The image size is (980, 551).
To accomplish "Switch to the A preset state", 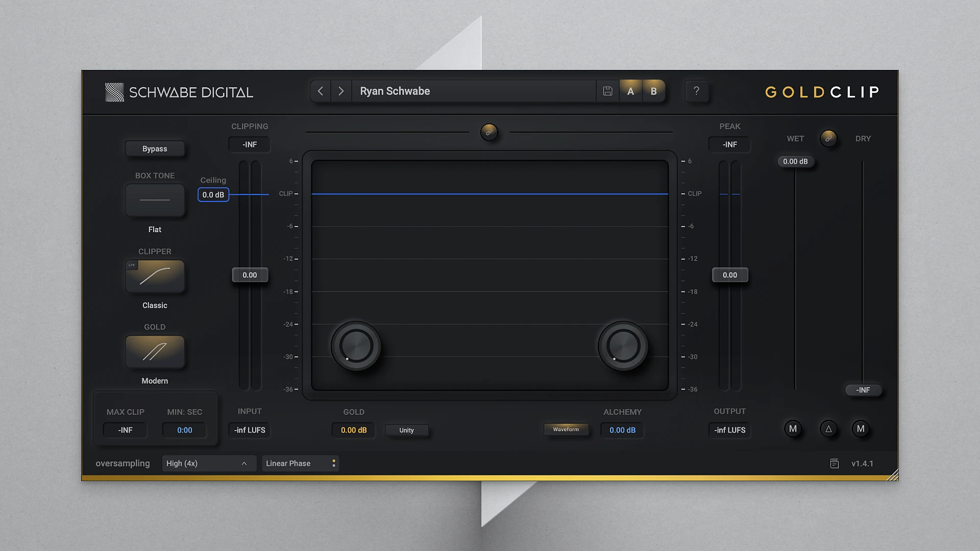I will (x=630, y=91).
